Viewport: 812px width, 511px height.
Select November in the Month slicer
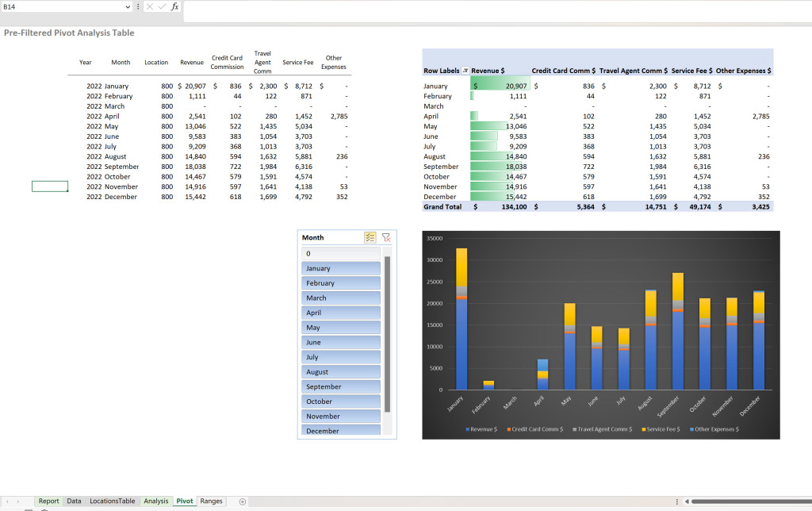(341, 416)
